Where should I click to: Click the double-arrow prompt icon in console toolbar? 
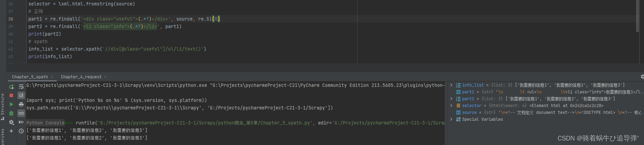coord(21,122)
